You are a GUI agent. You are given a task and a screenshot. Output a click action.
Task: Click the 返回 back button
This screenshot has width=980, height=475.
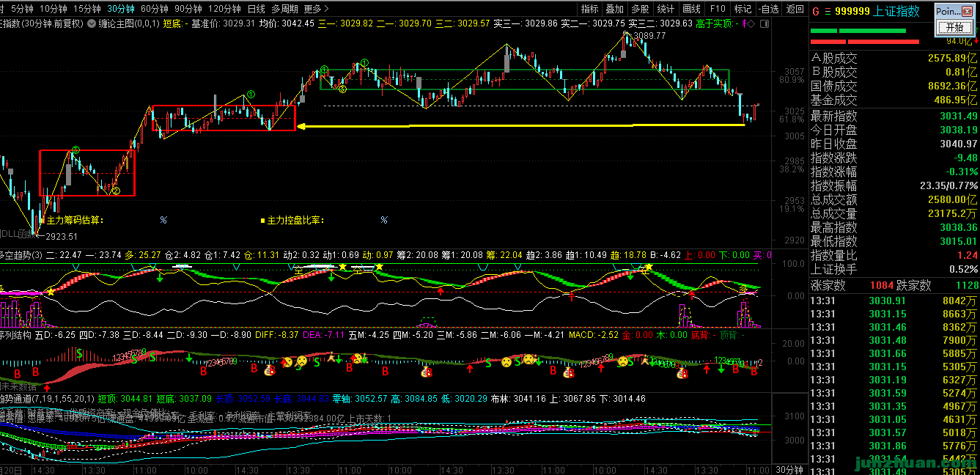pos(795,9)
